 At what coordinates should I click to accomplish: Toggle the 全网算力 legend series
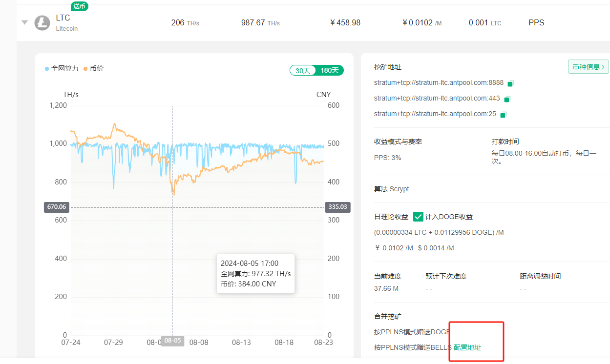(62, 69)
